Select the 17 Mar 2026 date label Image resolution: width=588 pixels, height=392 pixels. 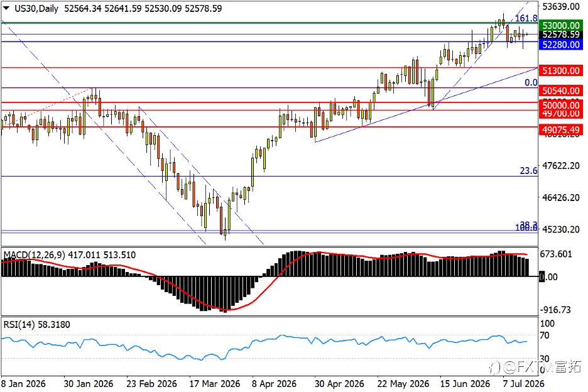(214, 384)
